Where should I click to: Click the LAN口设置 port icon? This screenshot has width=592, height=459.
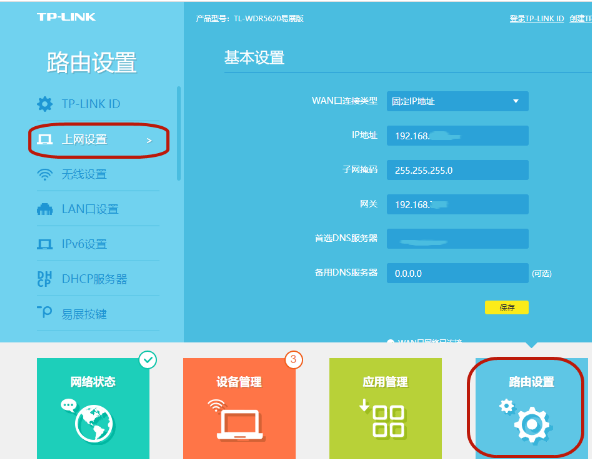(45, 209)
